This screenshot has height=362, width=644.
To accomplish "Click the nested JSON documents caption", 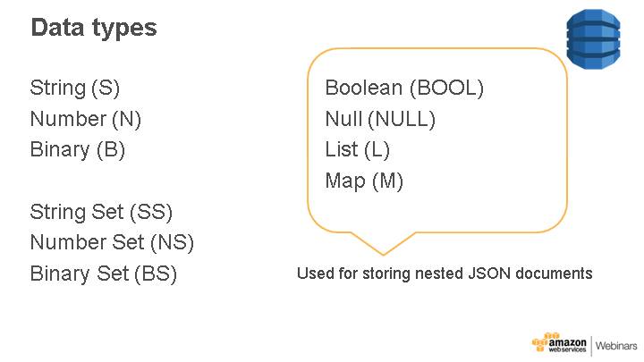I will 445,274.
